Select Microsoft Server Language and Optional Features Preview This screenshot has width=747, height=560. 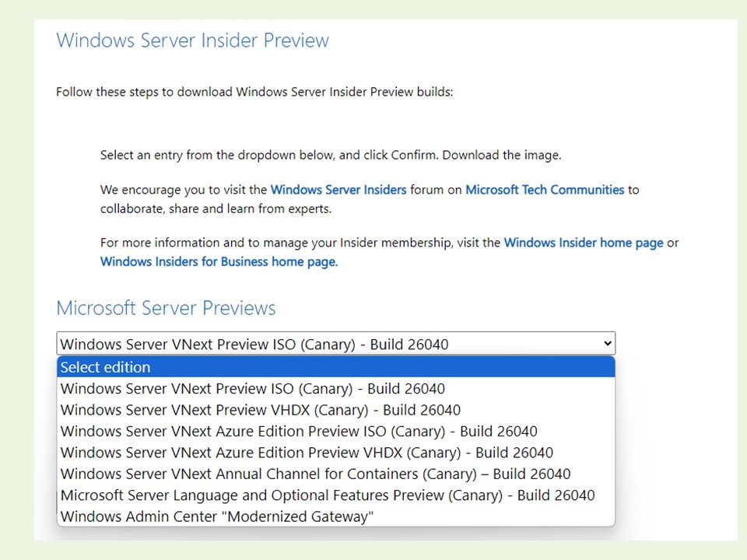click(x=336, y=495)
